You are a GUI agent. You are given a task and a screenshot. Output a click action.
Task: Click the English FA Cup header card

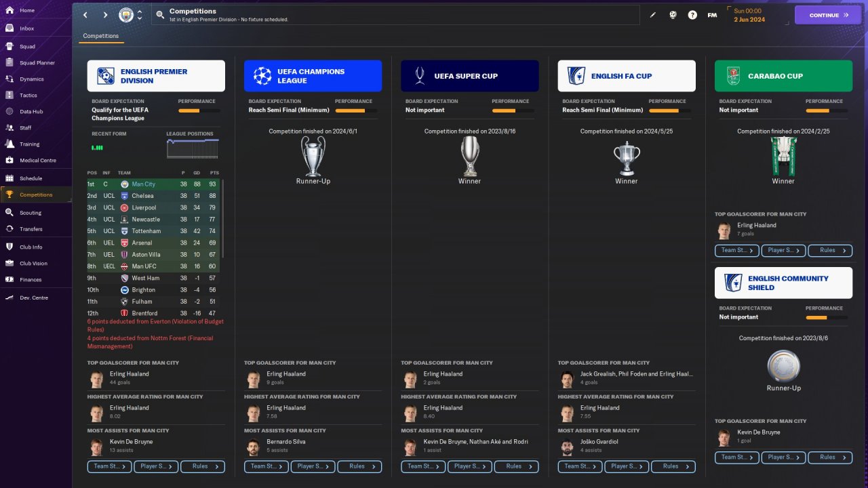tap(627, 76)
